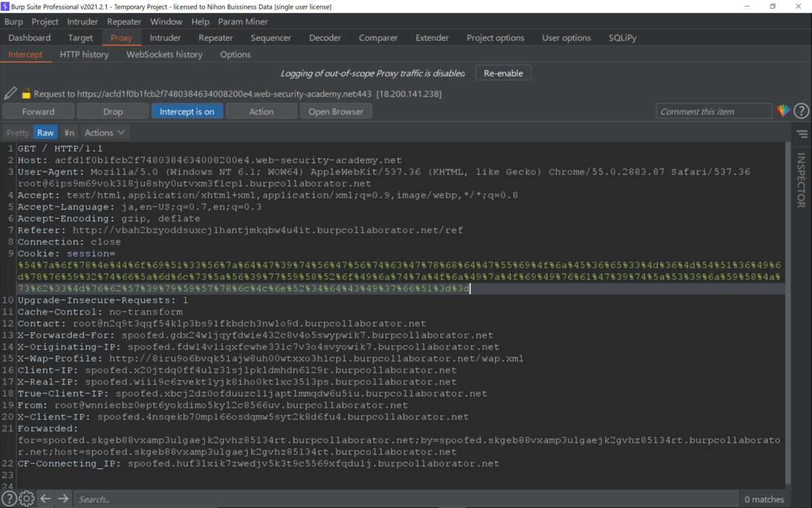Open the Window menu
Viewport: 812px width, 508px height.
pyautogui.click(x=166, y=22)
